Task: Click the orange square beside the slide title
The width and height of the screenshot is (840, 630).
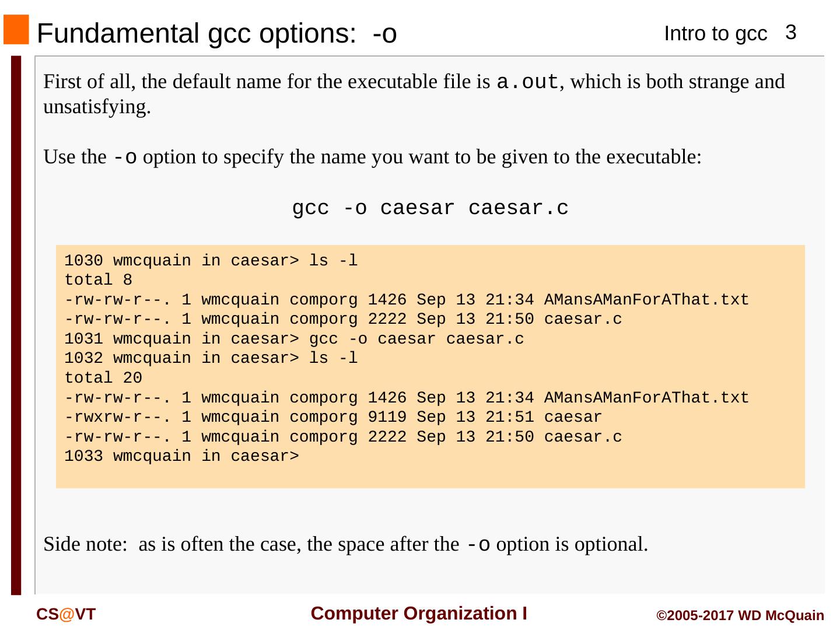Action: (x=16, y=30)
